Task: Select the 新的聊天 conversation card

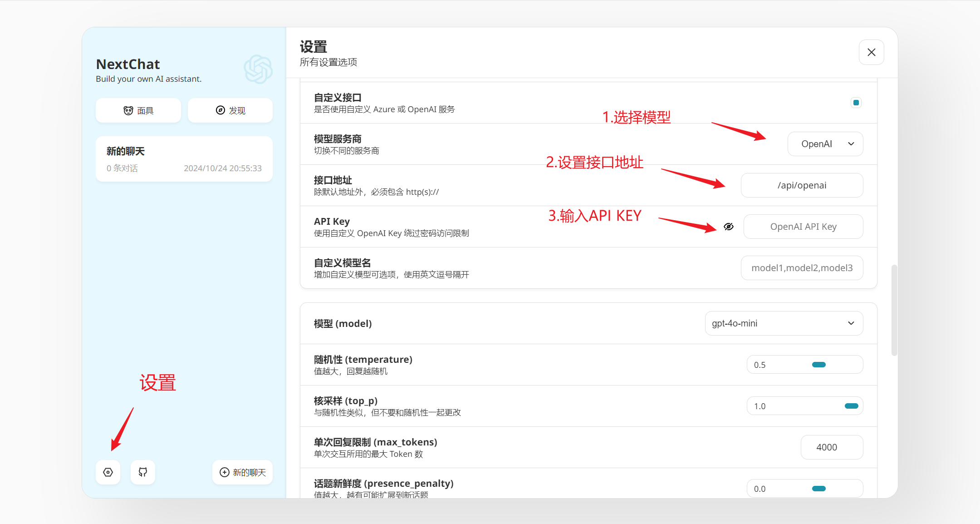Action: pyautogui.click(x=184, y=159)
